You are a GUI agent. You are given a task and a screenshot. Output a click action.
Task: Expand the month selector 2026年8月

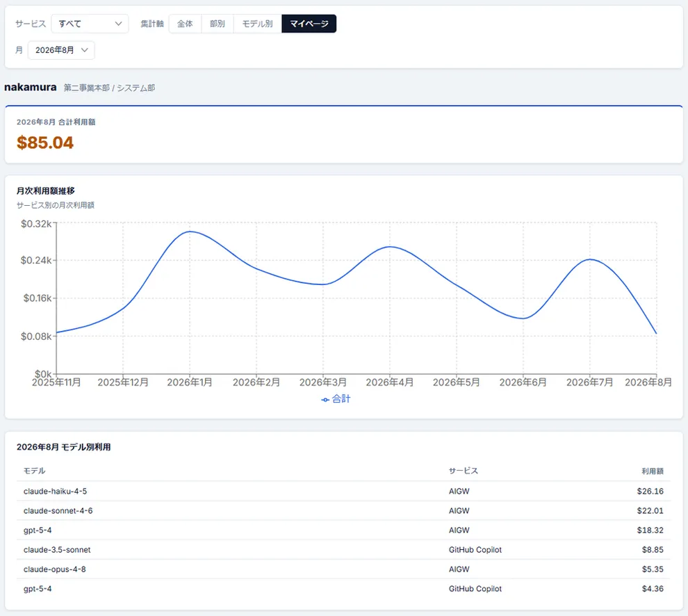pyautogui.click(x=61, y=50)
